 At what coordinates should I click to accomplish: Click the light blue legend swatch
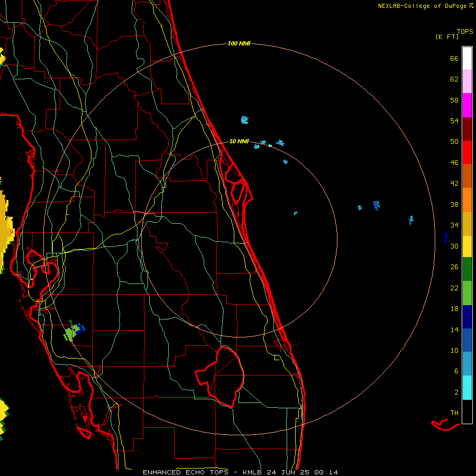tap(467, 364)
